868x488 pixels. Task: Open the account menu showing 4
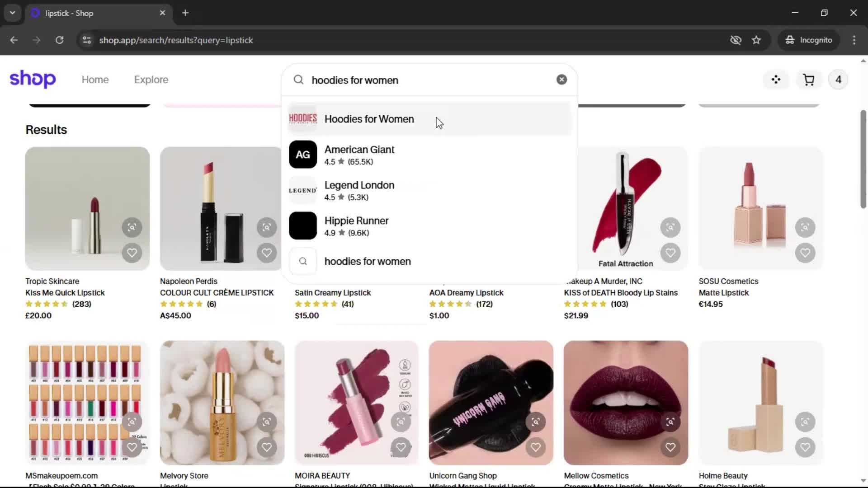click(838, 80)
